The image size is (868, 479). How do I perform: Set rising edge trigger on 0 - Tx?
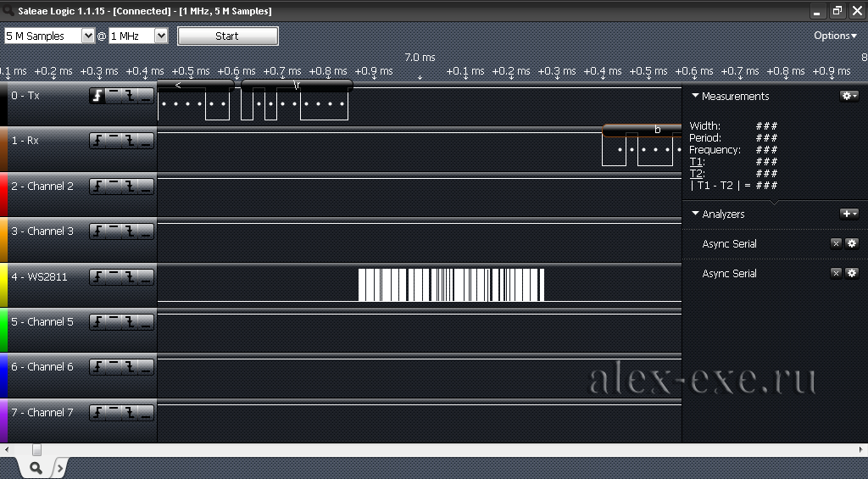[x=97, y=96]
